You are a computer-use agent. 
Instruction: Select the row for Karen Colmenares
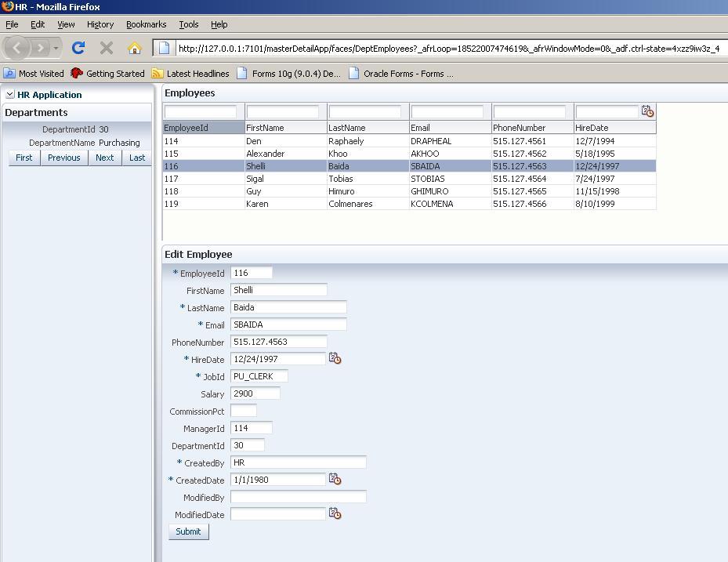pyautogui.click(x=410, y=204)
